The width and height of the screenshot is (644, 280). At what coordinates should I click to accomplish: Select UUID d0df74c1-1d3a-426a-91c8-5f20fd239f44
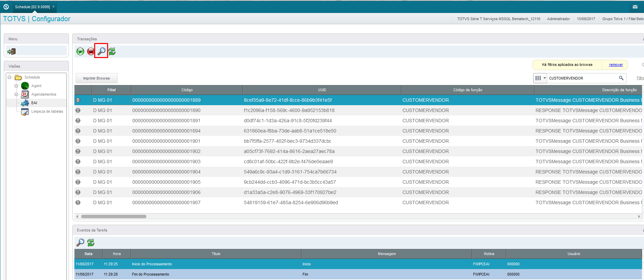[x=288, y=121]
